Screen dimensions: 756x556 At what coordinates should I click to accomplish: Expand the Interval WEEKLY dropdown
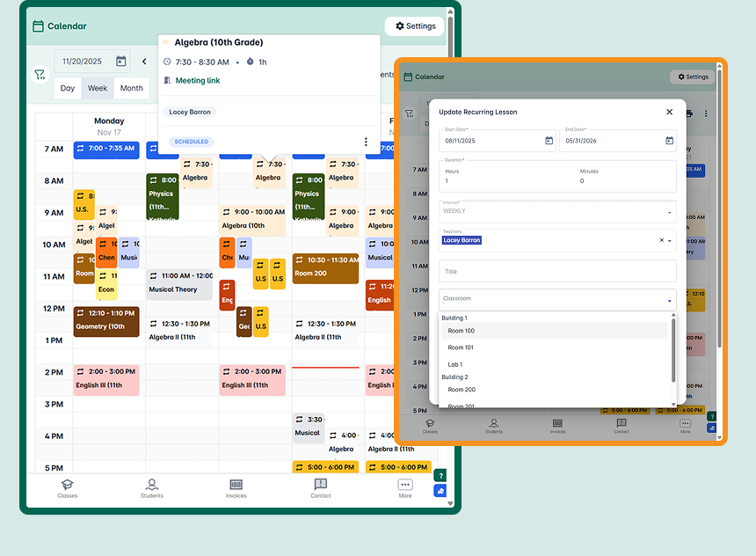coord(669,212)
